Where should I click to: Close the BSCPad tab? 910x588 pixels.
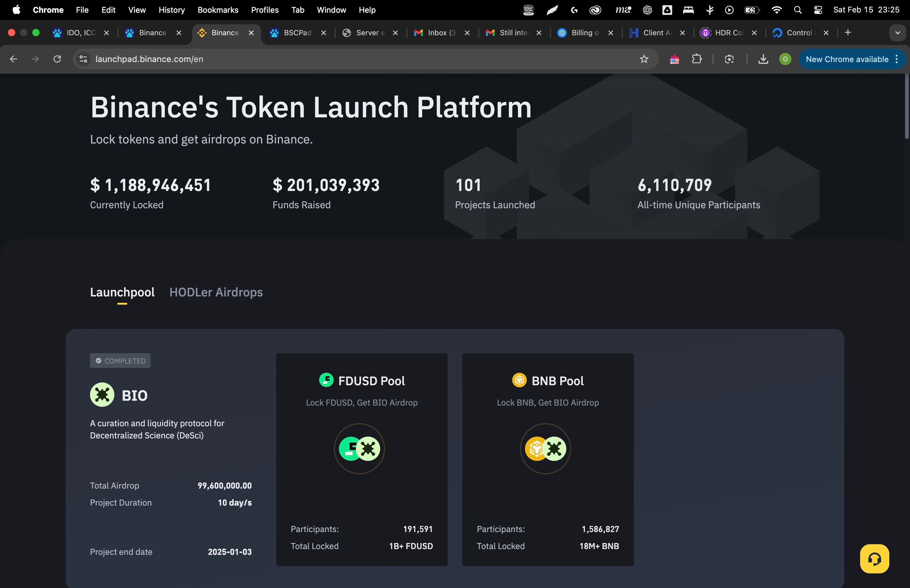click(x=323, y=33)
